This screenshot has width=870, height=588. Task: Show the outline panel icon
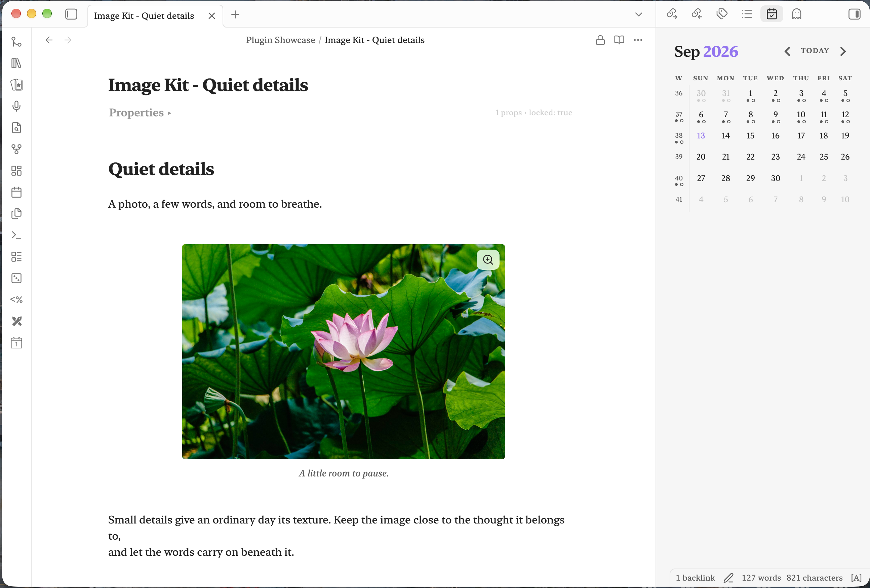click(x=747, y=14)
